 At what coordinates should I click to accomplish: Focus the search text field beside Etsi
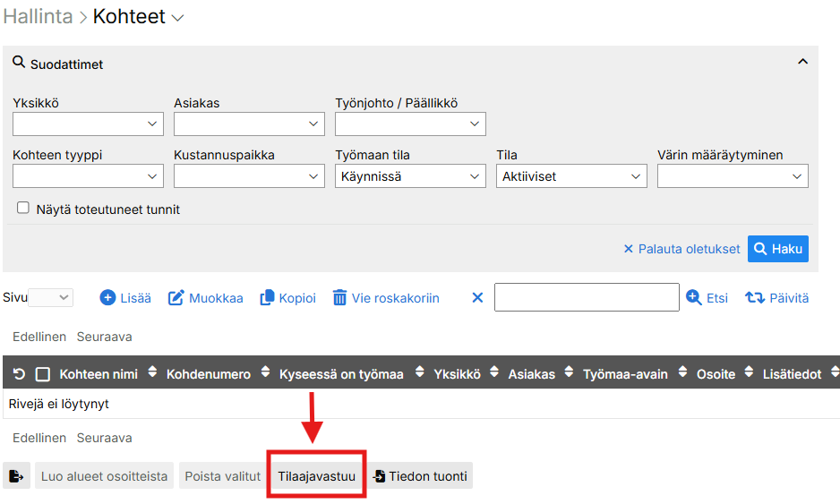(x=587, y=298)
